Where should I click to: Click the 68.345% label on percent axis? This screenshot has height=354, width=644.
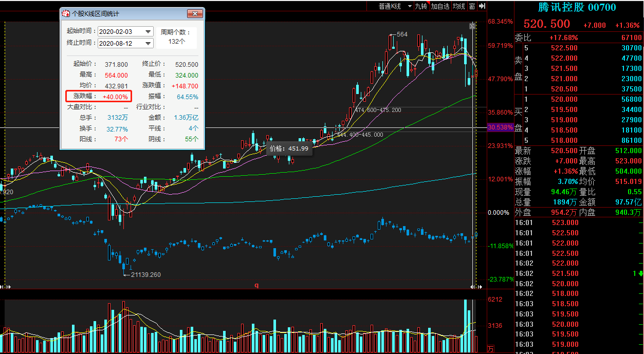point(500,22)
